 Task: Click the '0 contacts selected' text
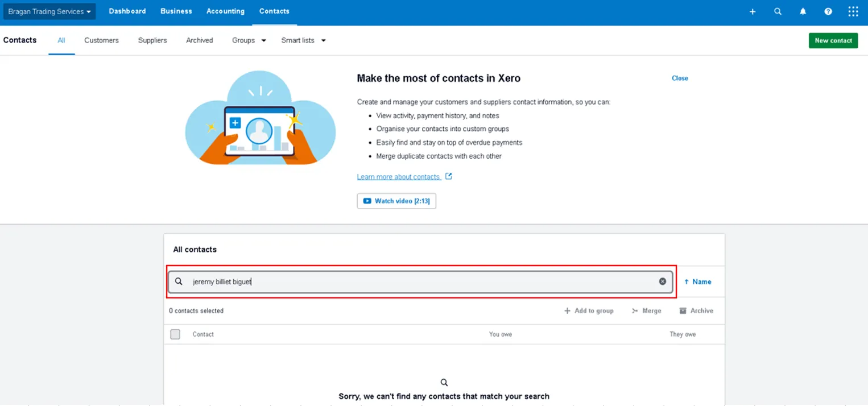pyautogui.click(x=196, y=311)
